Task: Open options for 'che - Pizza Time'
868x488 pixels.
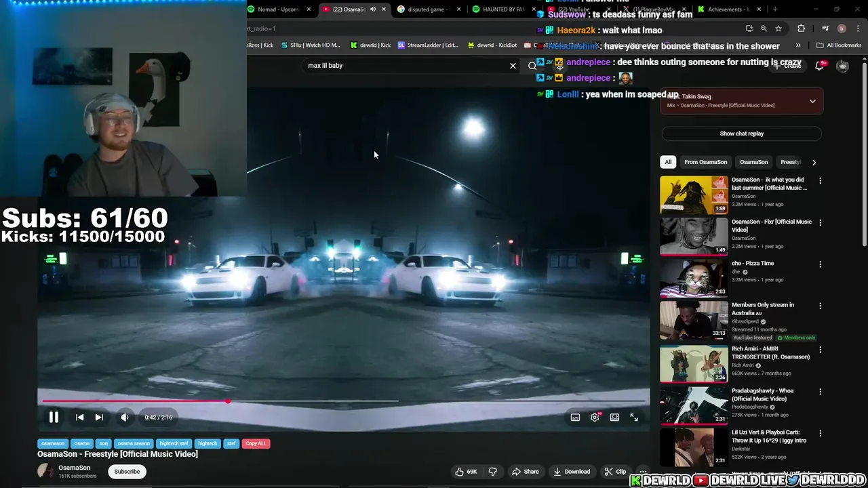Action: (x=820, y=264)
